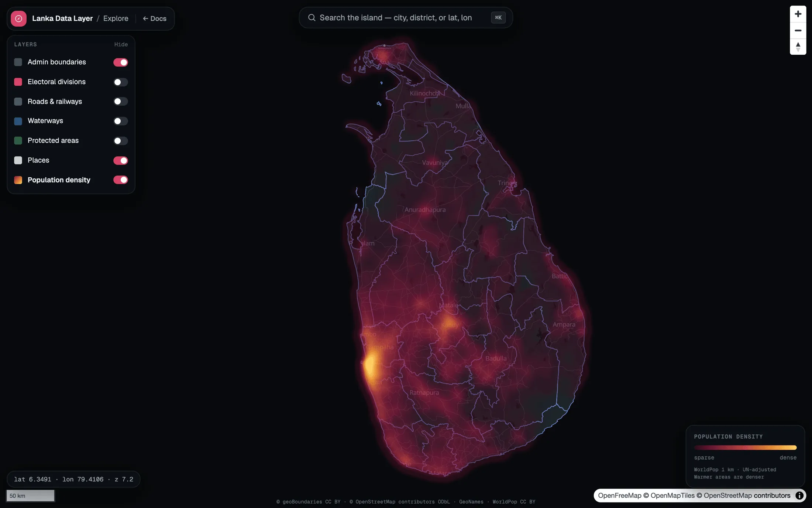Open the Explore breadcrumb
This screenshot has width=812, height=508.
click(116, 18)
